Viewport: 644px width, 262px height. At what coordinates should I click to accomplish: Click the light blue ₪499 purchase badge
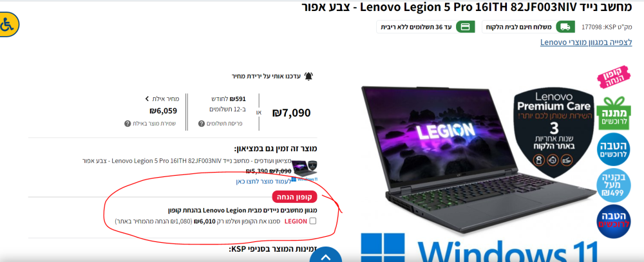(x=613, y=185)
